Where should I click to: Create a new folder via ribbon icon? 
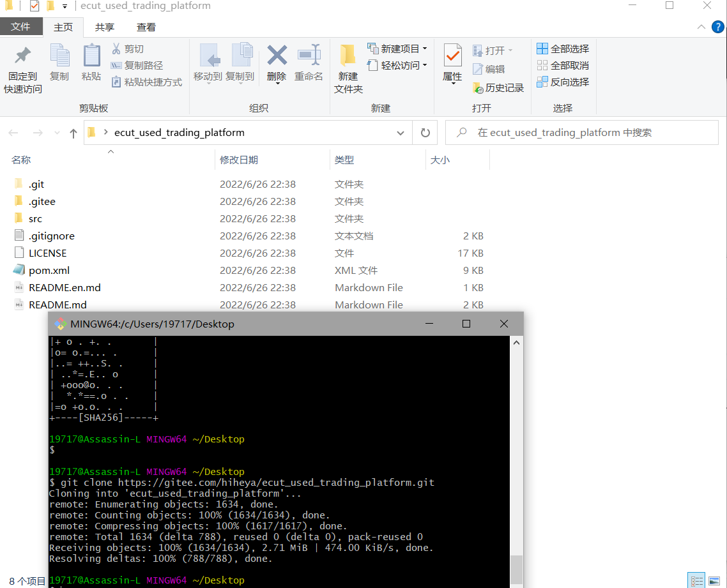pyautogui.click(x=348, y=56)
